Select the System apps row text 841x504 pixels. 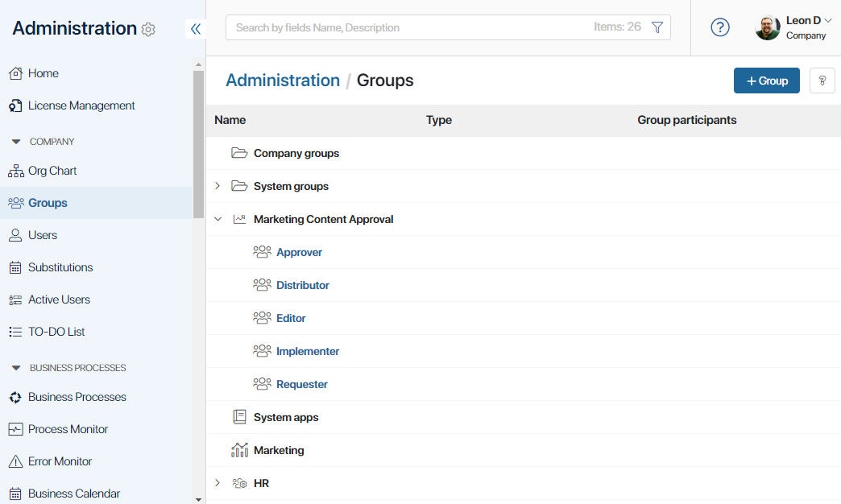point(286,417)
